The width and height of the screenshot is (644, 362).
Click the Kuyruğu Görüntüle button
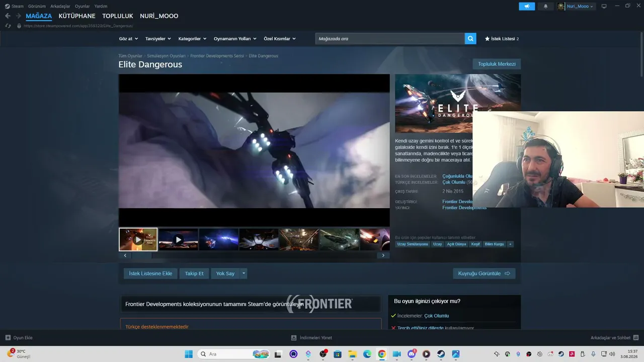click(484, 274)
